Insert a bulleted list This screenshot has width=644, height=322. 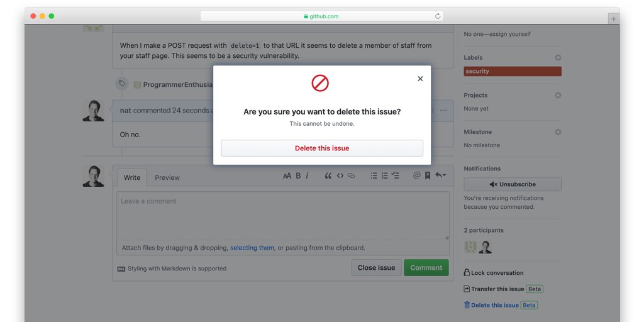click(374, 176)
